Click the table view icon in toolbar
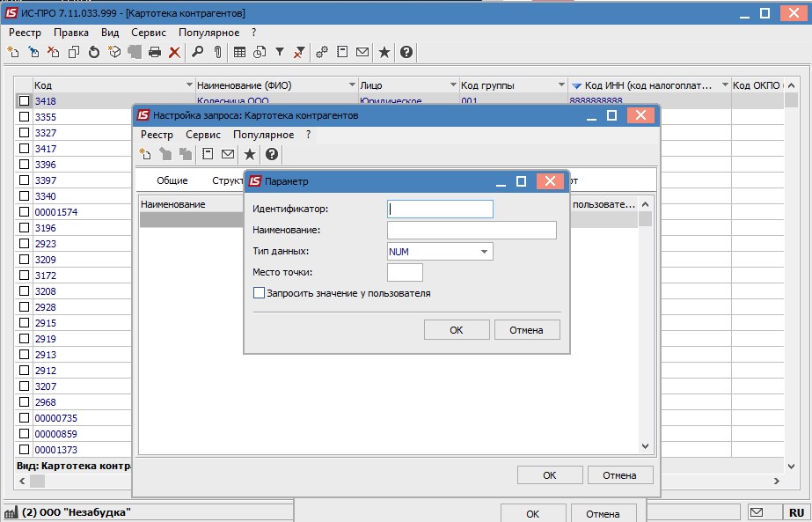Screen dimensions: 812x522 point(239,52)
